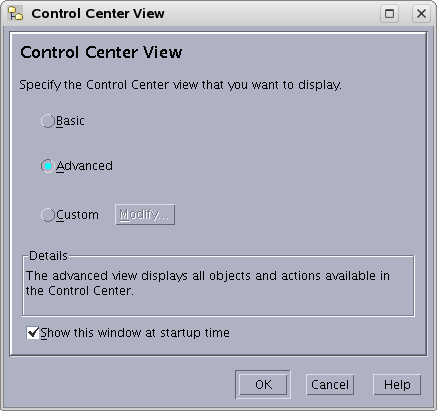Open the Modify... custom view button
Image resolution: width=437 pixels, height=411 pixels.
145,215
